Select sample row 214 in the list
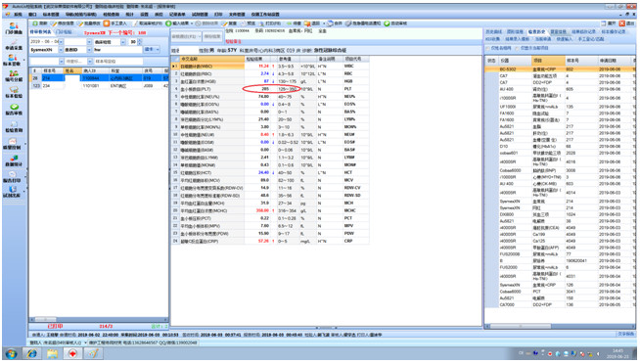This screenshot has height=364, width=640. pyautogui.click(x=99, y=78)
